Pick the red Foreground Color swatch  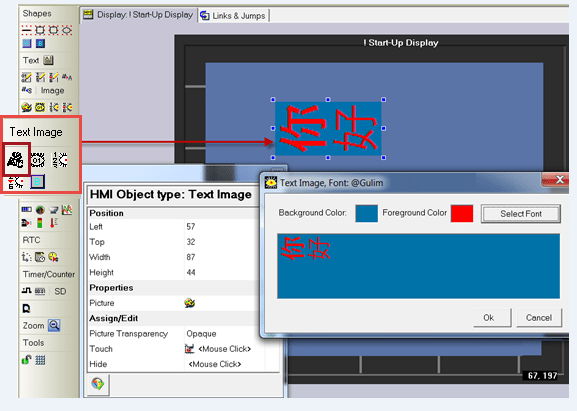(462, 213)
